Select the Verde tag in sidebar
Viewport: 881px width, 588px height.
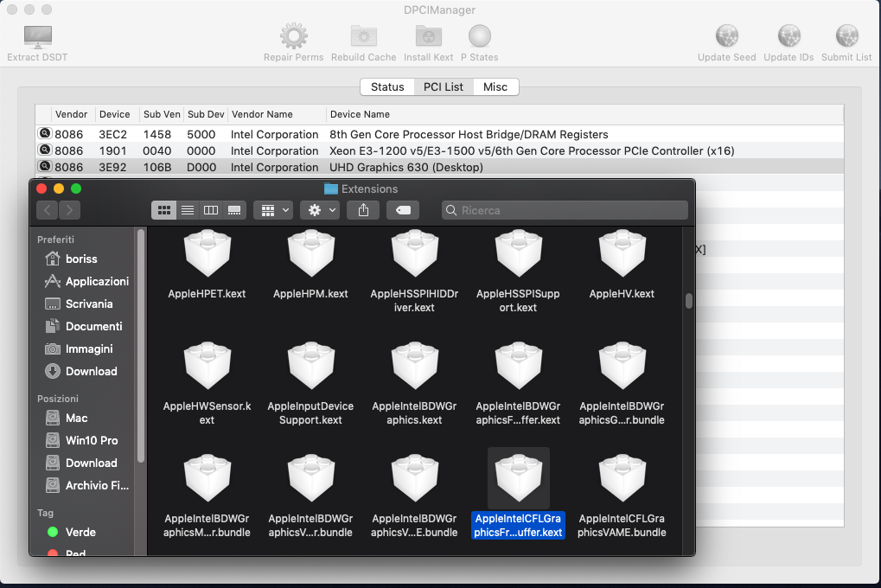(x=72, y=533)
